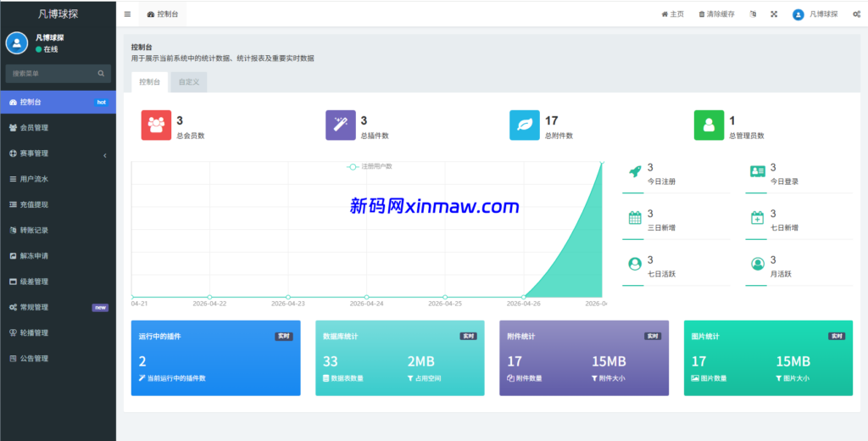Expand the 赛事管理 submenu arrow
This screenshot has width=868, height=441.
(105, 156)
